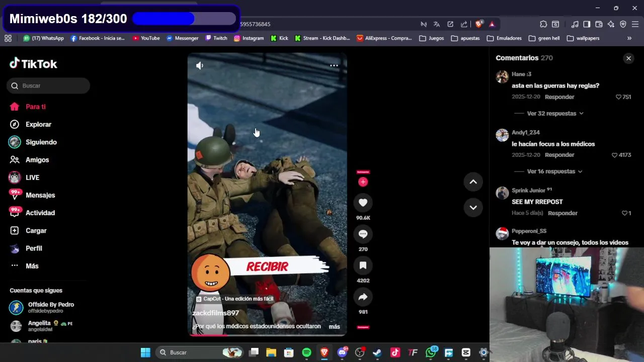The width and height of the screenshot is (644, 362).
Task: Like Andy1_234 comment with 4173 likes
Action: (x=614, y=155)
